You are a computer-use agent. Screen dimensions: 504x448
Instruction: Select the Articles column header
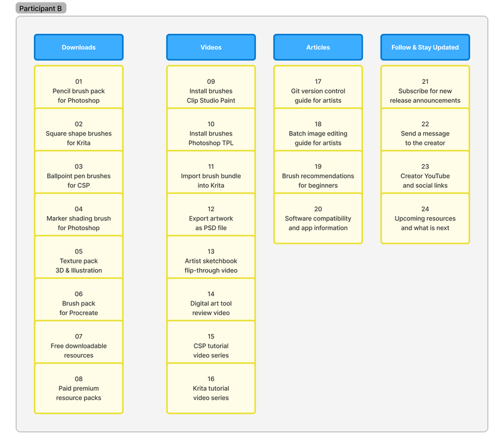point(318,47)
